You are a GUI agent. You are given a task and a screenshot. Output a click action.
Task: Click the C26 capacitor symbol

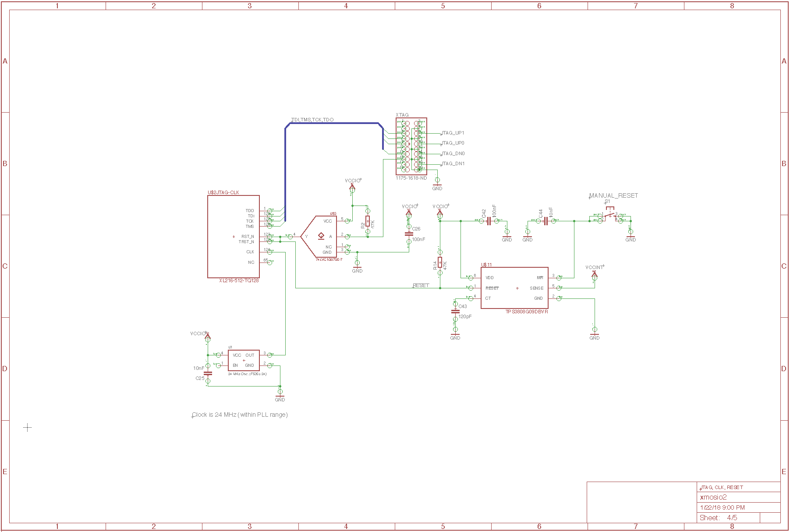tap(409, 234)
